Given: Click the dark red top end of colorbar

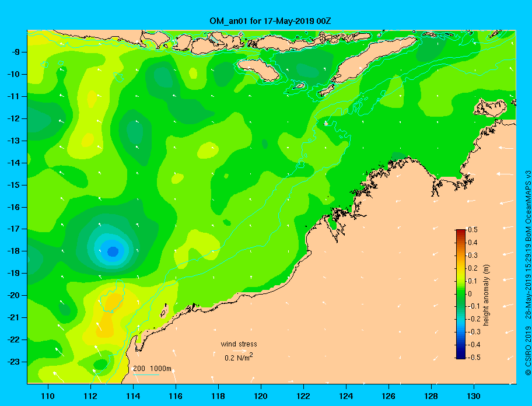Looking at the screenshot, I should pos(461,232).
